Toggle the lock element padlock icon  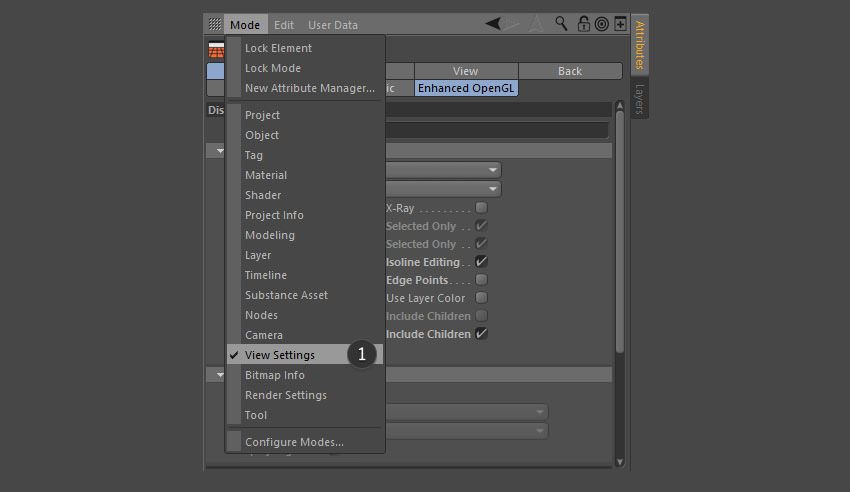583,24
